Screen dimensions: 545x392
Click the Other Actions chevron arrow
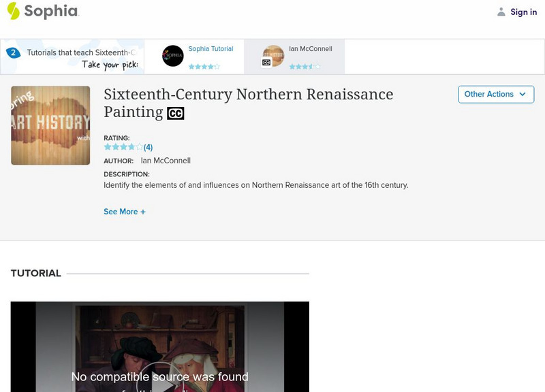[522, 95]
